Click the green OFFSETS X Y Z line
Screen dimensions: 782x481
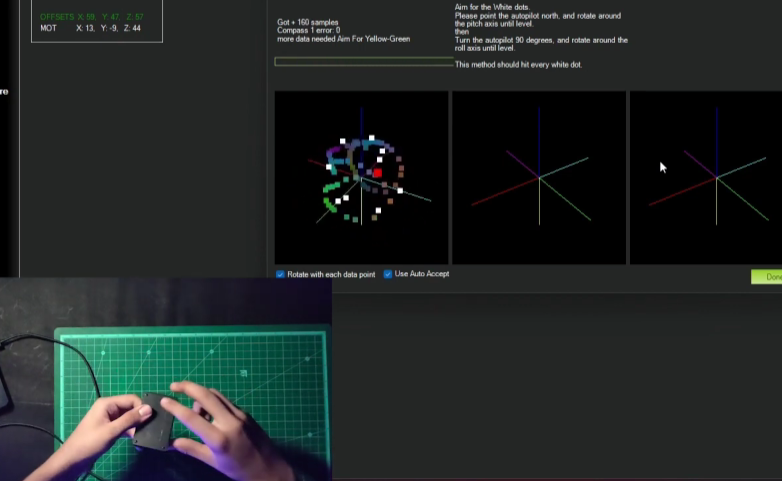pos(92,17)
